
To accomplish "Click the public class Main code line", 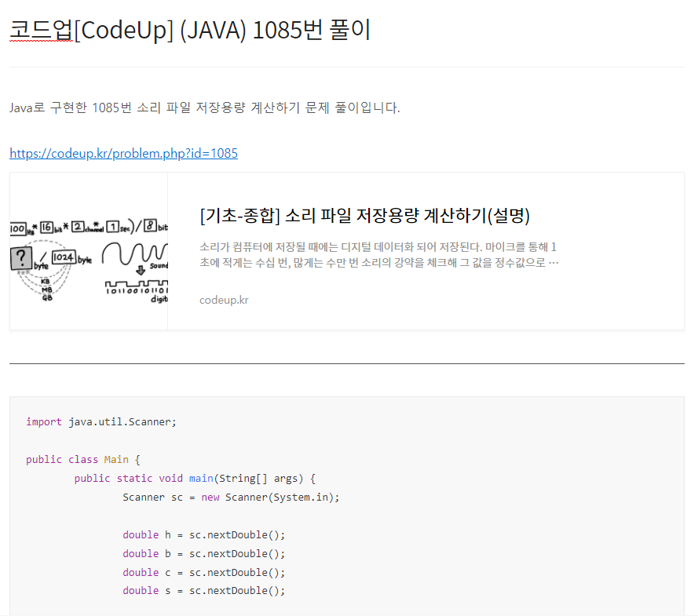I will pyautogui.click(x=83, y=460).
